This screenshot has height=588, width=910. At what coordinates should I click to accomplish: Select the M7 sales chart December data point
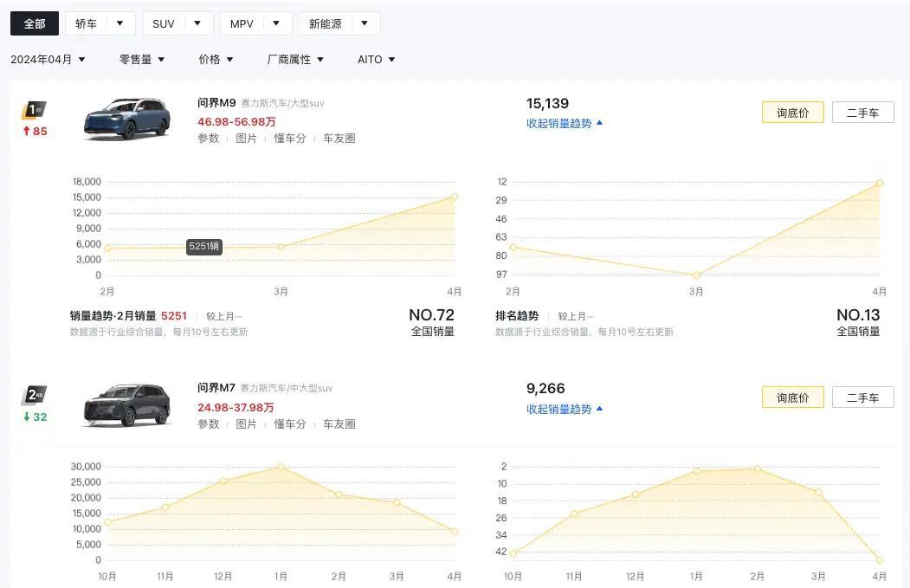223,481
